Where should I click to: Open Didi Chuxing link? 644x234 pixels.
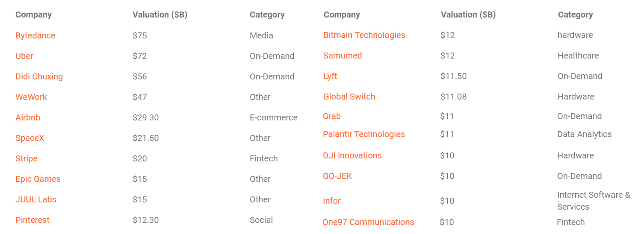[39, 76]
